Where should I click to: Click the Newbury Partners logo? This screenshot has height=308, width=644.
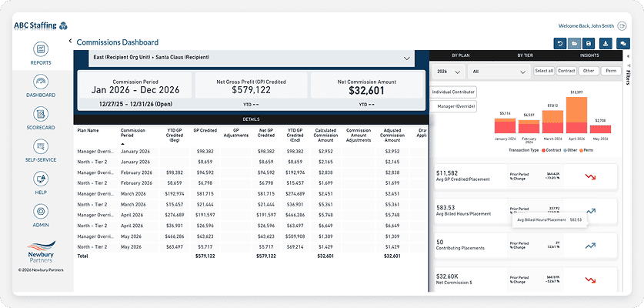41,252
